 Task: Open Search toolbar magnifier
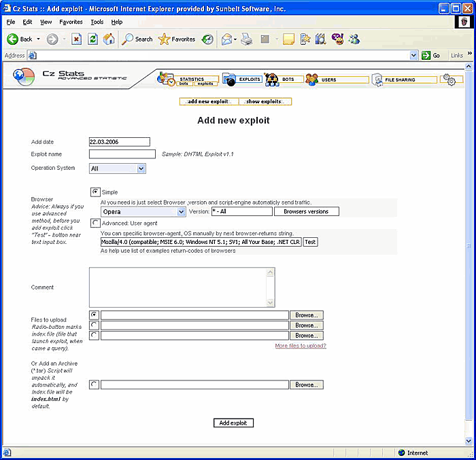click(127, 39)
